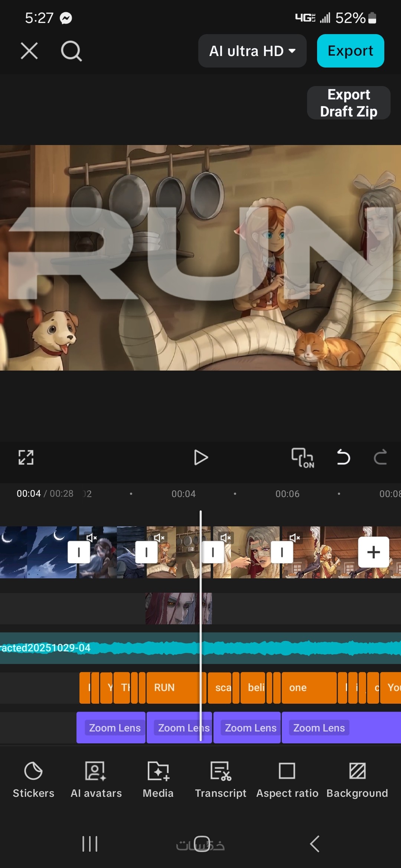Select the night sky moon clip thumbnail

[38, 552]
